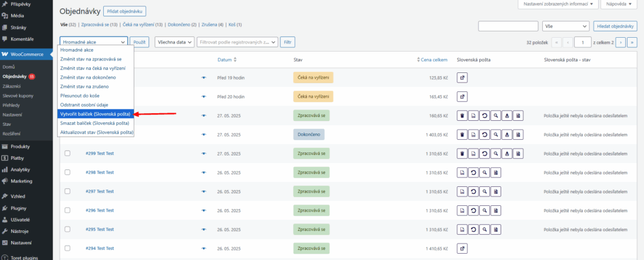Click the upload icon in the 160,65 Kč row

point(508,116)
